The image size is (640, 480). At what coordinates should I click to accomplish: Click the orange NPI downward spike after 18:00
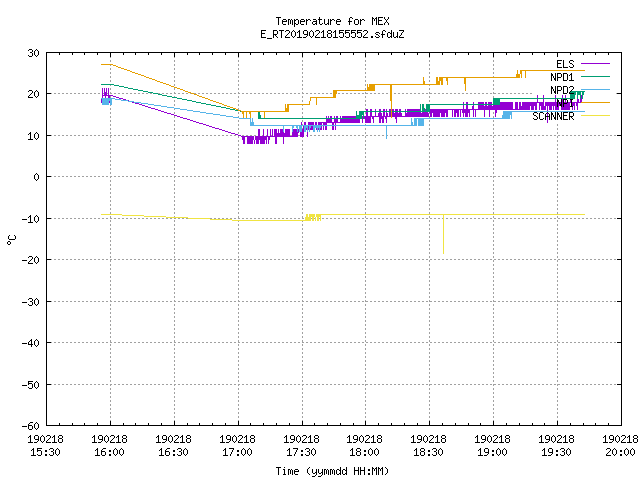pos(391,101)
